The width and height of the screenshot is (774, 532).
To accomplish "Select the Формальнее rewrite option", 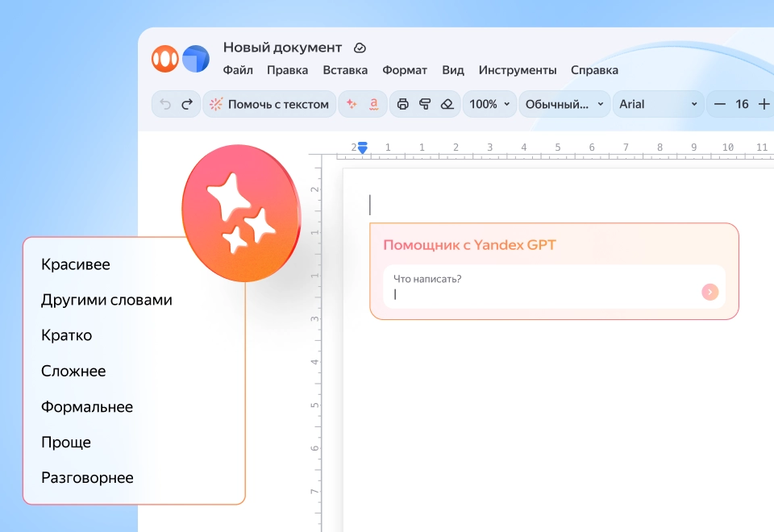I will 86,406.
